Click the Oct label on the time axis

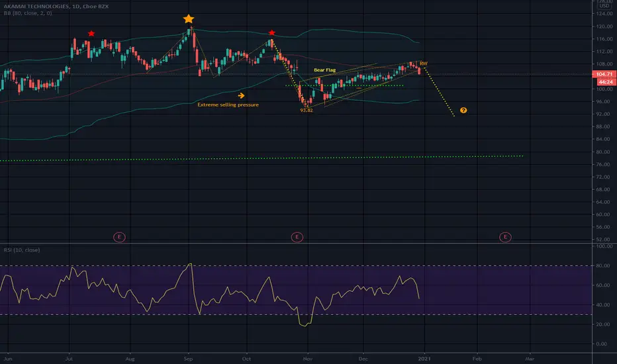click(x=246, y=359)
